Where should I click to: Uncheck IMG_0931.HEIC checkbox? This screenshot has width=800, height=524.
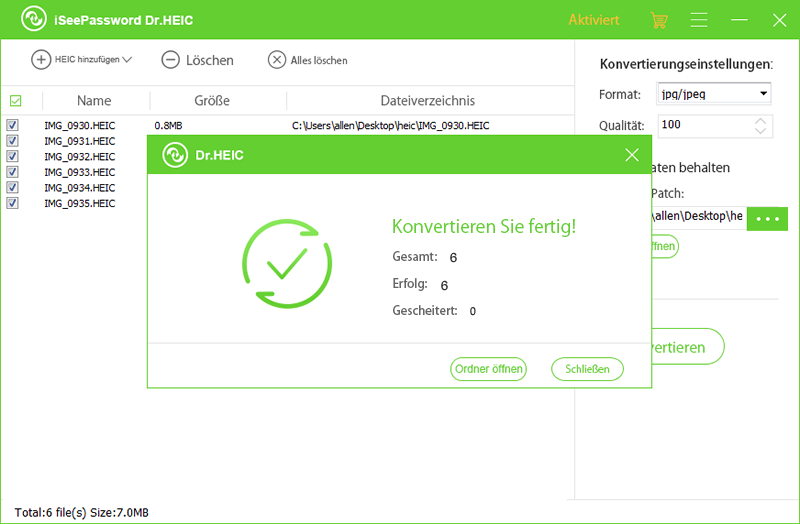(12, 141)
